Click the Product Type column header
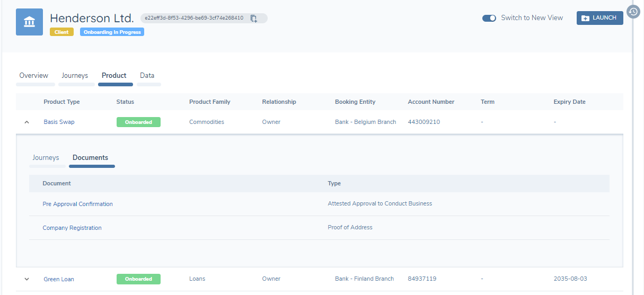 tap(61, 102)
